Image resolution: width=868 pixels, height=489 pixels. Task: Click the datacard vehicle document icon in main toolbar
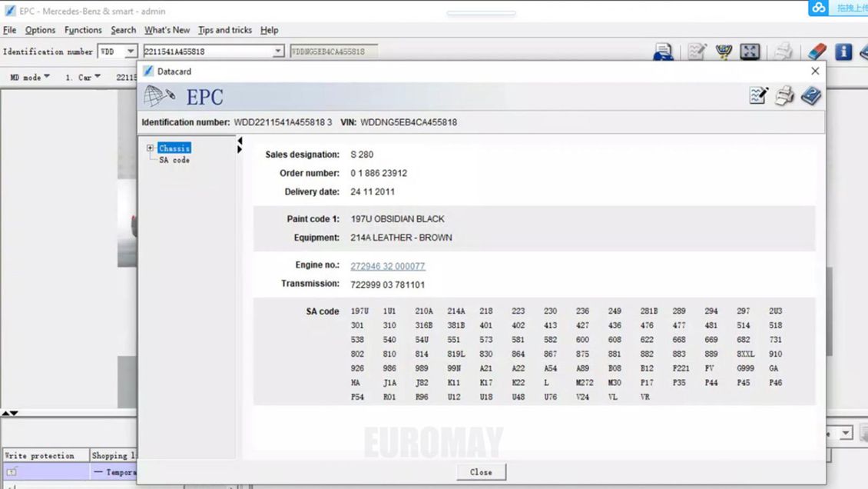[x=663, y=52]
